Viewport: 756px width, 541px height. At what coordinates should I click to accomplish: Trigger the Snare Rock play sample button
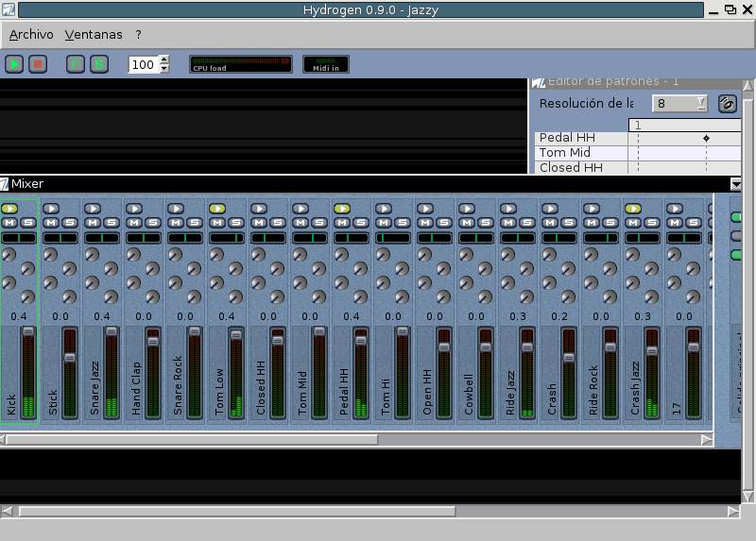pos(176,209)
